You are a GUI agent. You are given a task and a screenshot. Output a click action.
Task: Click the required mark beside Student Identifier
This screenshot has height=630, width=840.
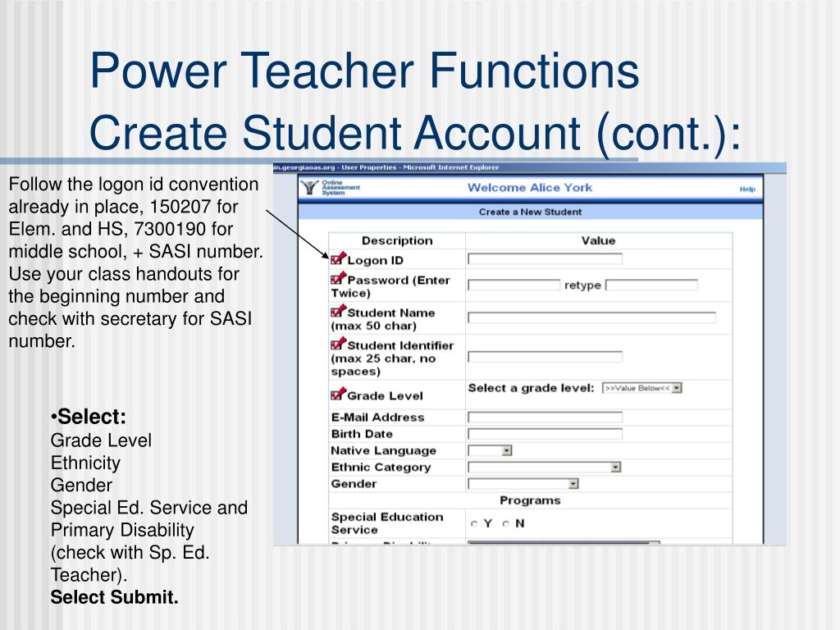[x=339, y=344]
